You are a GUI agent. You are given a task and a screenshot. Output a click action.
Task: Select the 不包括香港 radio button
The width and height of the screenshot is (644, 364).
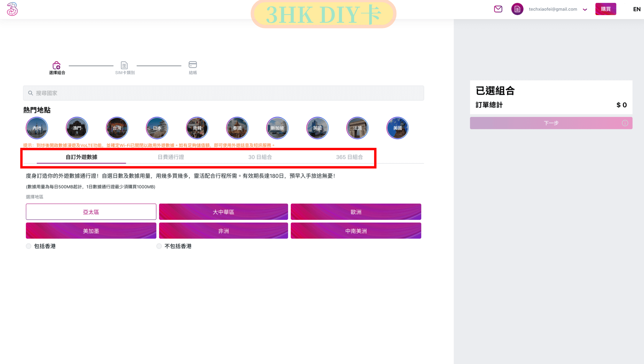tap(159, 246)
